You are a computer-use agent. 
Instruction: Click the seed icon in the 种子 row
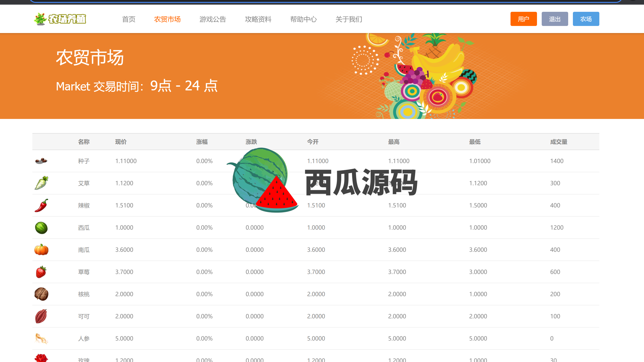pos(41,161)
